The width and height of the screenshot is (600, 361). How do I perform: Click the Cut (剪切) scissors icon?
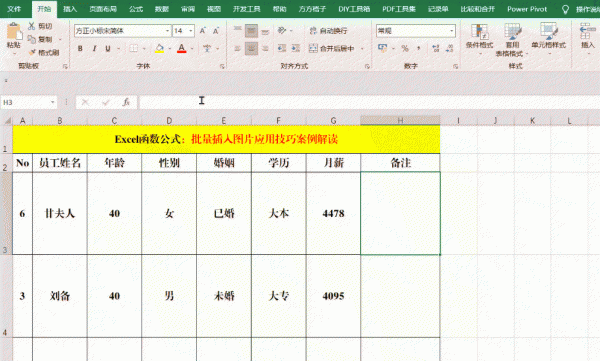coord(31,26)
